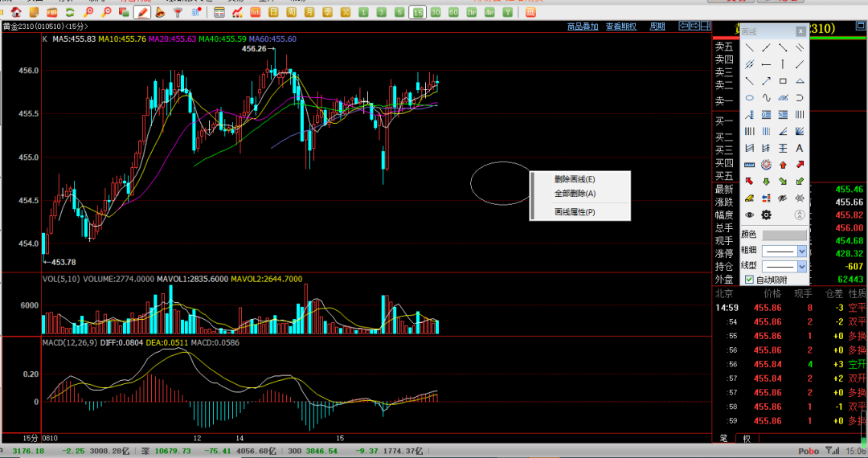This screenshot has width=868, height=458.
Task: Open the Tick chart view
Action: 256,12
